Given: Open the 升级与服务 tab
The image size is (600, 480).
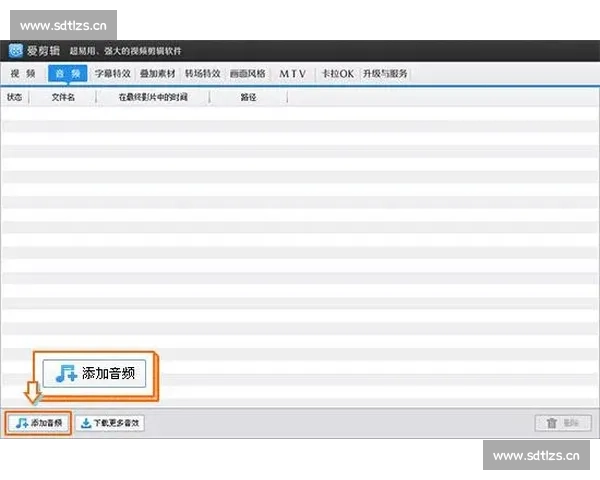Looking at the screenshot, I should pyautogui.click(x=385, y=73).
